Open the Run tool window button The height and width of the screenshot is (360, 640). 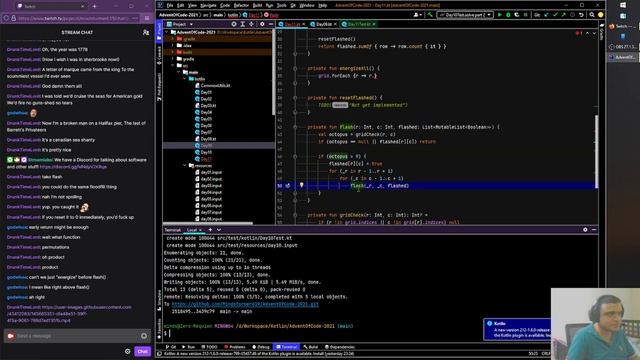pyautogui.click(x=189, y=347)
